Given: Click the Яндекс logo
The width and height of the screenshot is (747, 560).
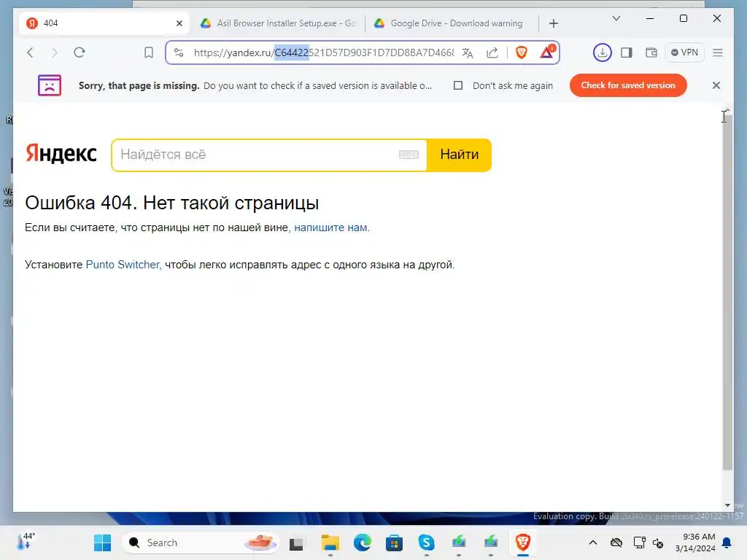Looking at the screenshot, I should pyautogui.click(x=61, y=154).
